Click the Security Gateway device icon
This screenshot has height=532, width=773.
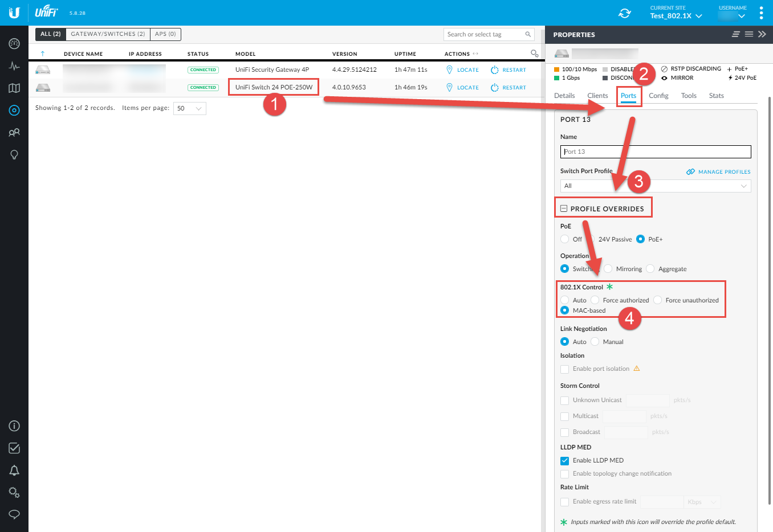tap(43, 70)
